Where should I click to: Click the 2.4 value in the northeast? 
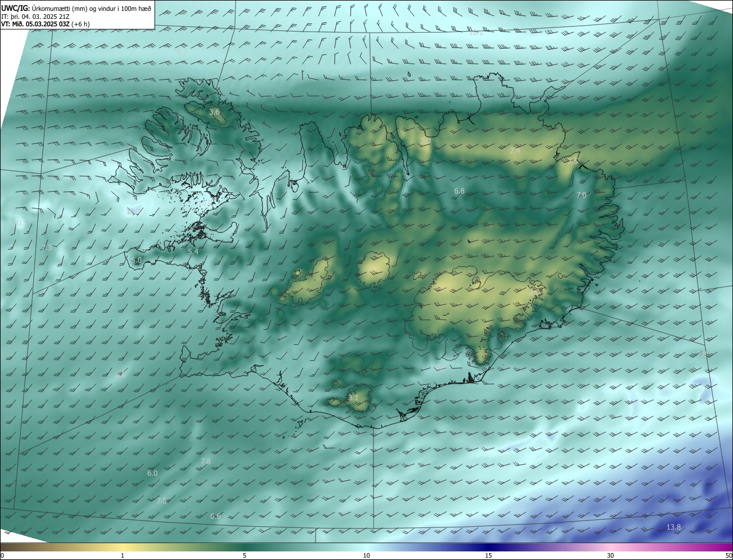pos(515,151)
